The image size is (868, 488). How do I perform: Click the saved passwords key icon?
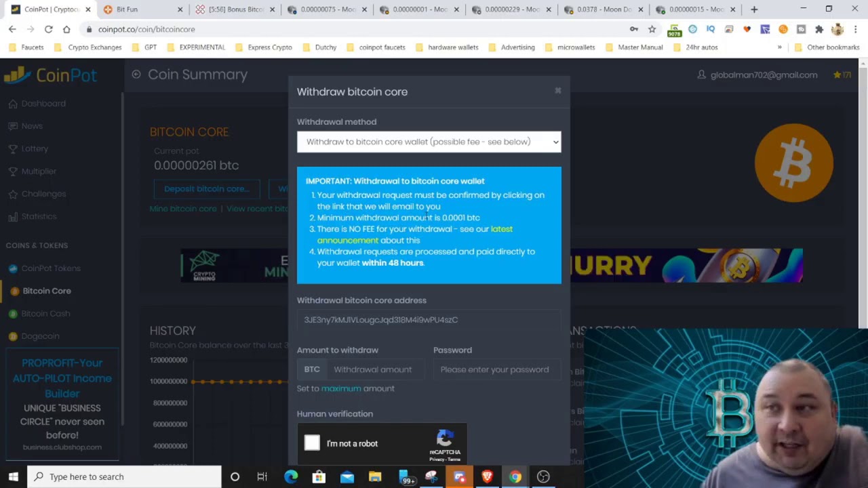pos(634,29)
